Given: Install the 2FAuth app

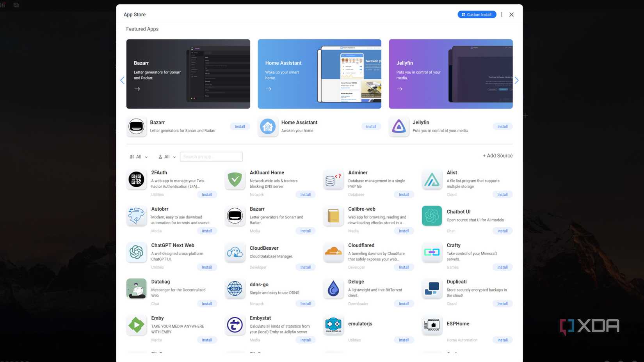Looking at the screenshot, I should click(x=207, y=195).
